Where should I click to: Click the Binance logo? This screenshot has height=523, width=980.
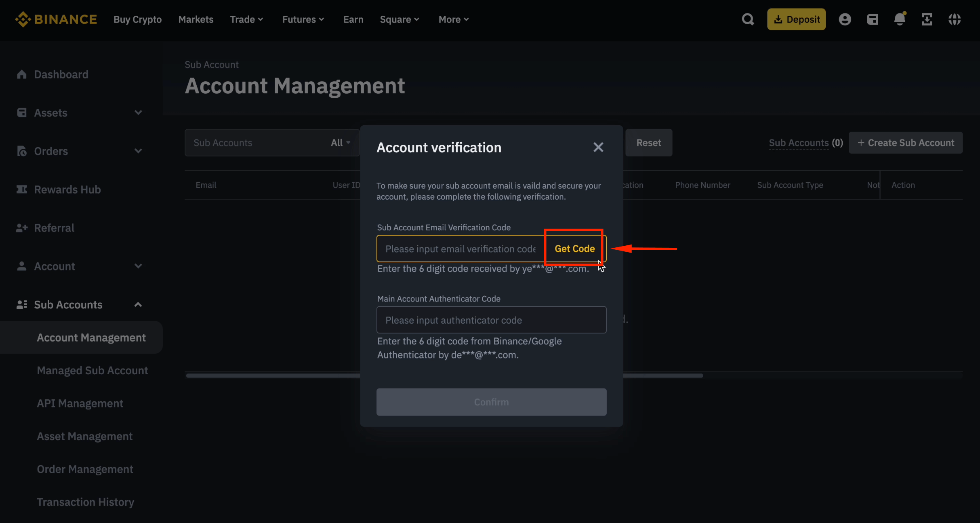tap(56, 19)
